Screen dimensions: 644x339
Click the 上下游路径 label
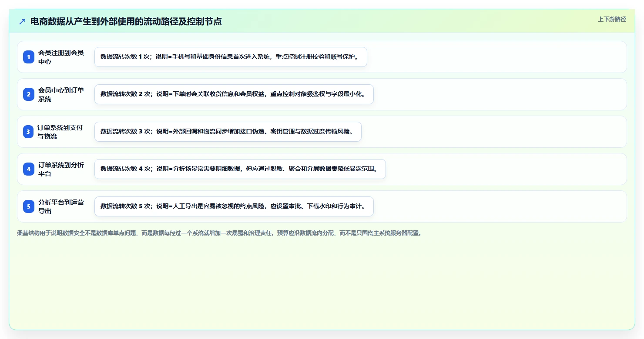click(x=612, y=19)
